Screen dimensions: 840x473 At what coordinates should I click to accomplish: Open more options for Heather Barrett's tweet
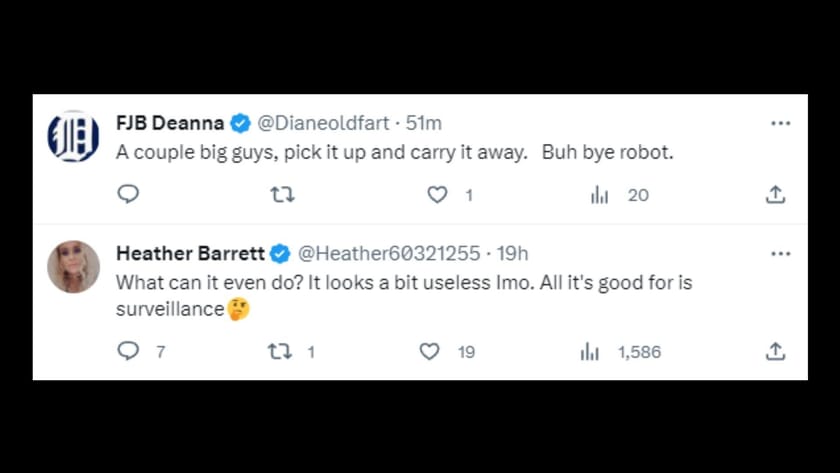click(x=780, y=254)
